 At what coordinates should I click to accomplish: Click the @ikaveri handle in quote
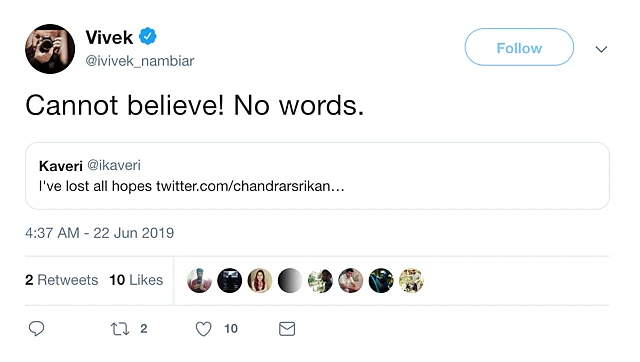tap(114, 165)
